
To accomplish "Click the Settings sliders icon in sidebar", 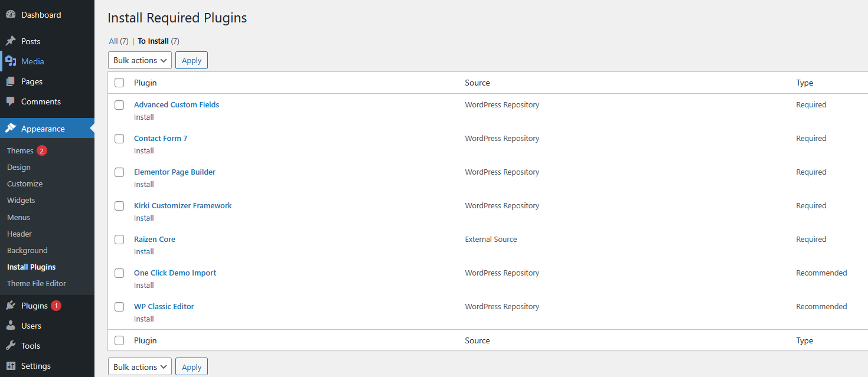I will coord(11,366).
